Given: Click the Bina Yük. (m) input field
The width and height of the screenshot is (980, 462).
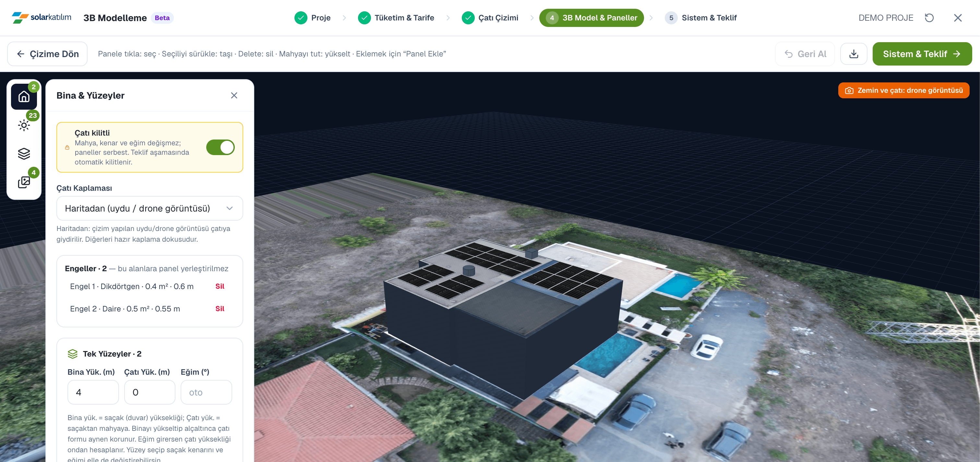Looking at the screenshot, I should (x=93, y=392).
